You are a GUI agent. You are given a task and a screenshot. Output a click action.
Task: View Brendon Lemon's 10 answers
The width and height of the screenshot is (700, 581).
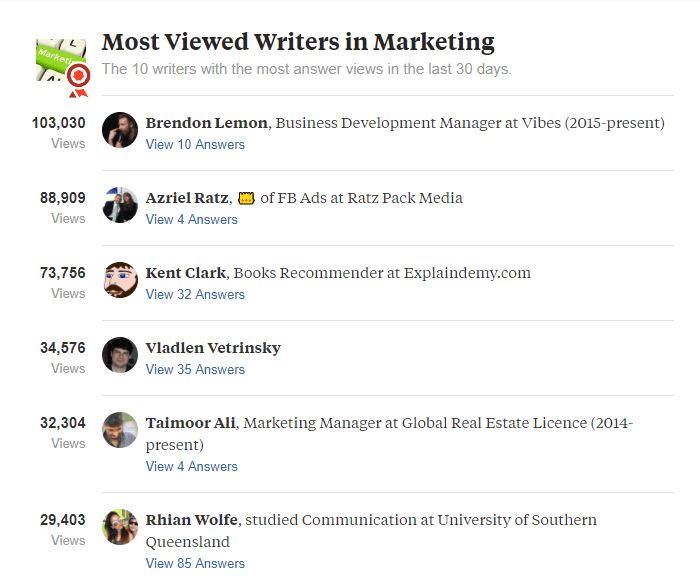click(195, 145)
